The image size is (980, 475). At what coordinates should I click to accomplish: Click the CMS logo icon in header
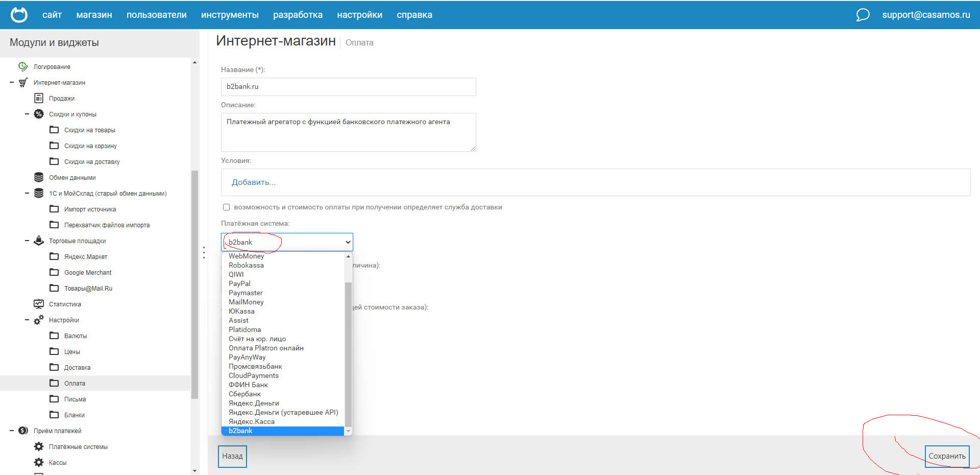point(19,15)
